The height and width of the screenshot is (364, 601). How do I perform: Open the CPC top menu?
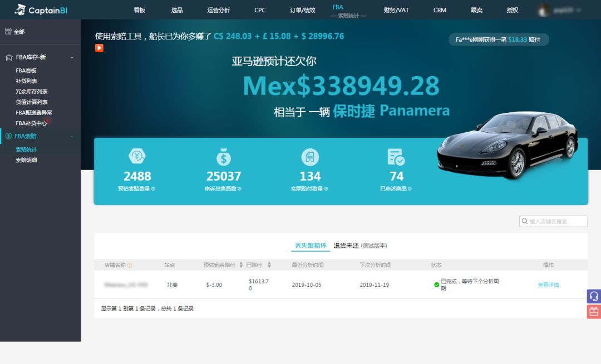coord(260,11)
